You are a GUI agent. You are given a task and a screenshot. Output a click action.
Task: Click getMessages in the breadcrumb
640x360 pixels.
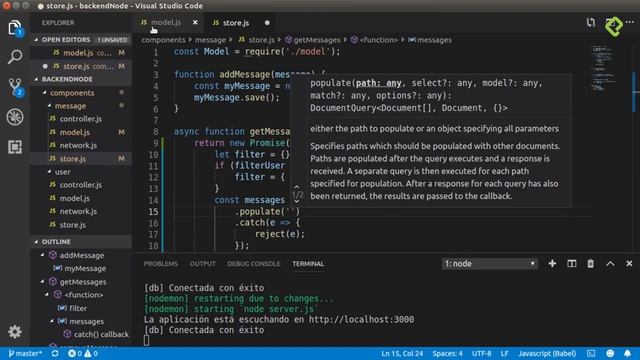(317, 40)
